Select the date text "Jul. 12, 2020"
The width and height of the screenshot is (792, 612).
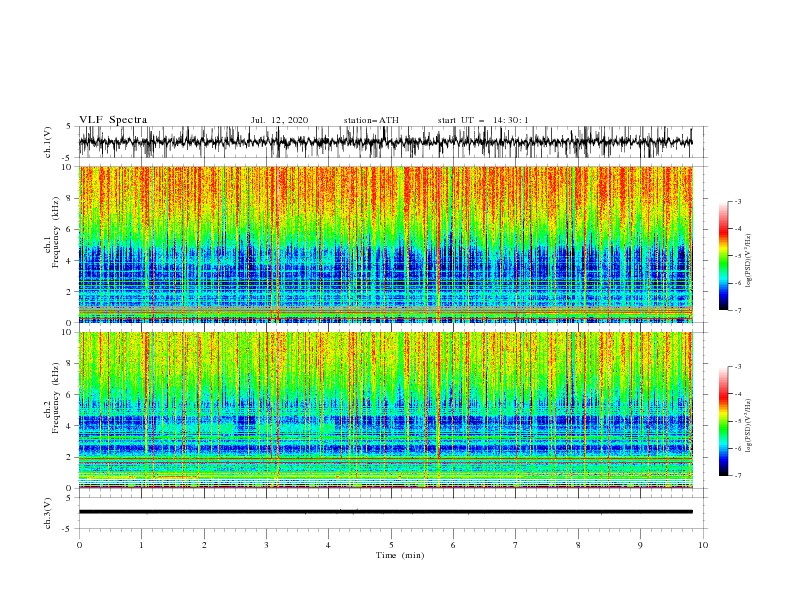279,120
